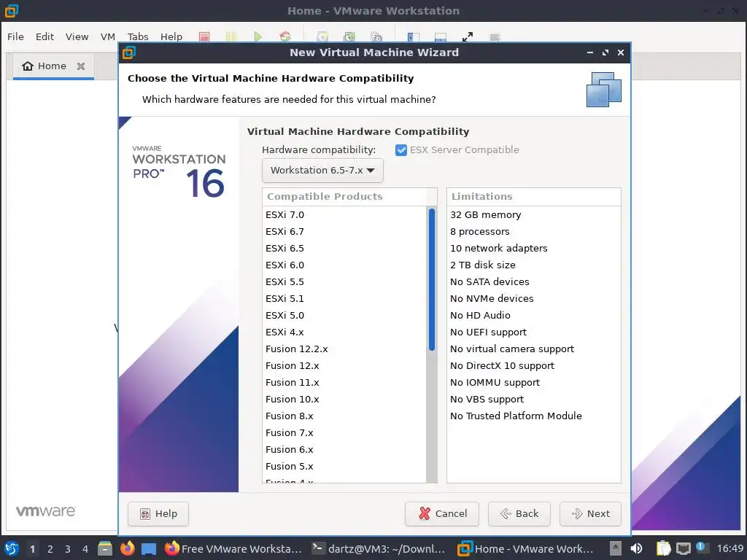747x560 pixels.
Task: Click the No Trusted Platform Module entry
Action: [x=516, y=416]
